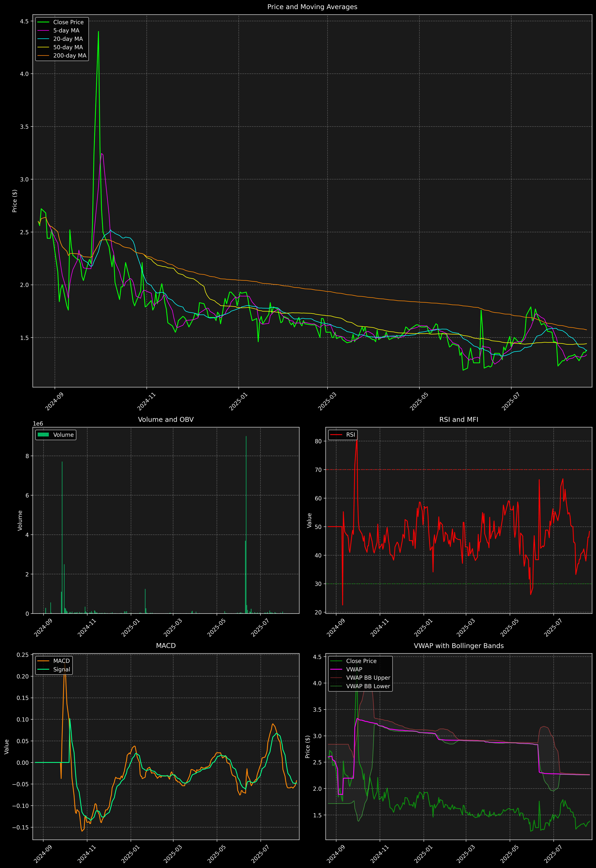Click the Price ($) axis label on main chart
The width and height of the screenshot is (596, 868).
15,201
